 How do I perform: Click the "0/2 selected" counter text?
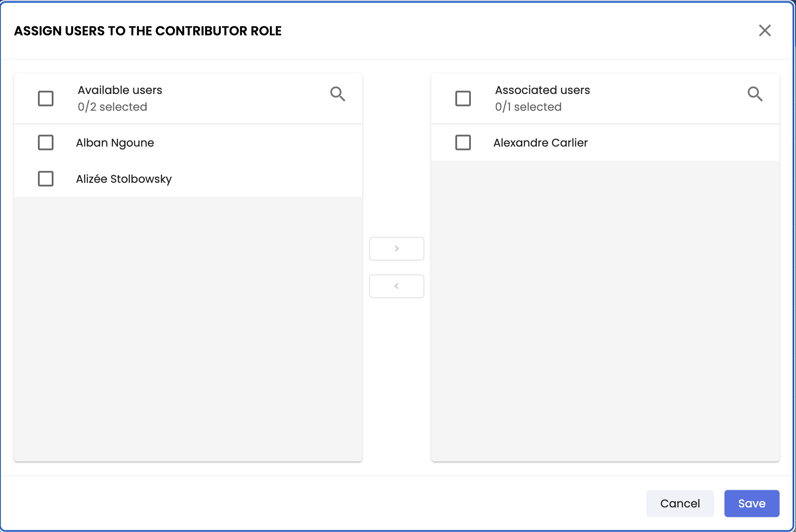[x=113, y=107]
